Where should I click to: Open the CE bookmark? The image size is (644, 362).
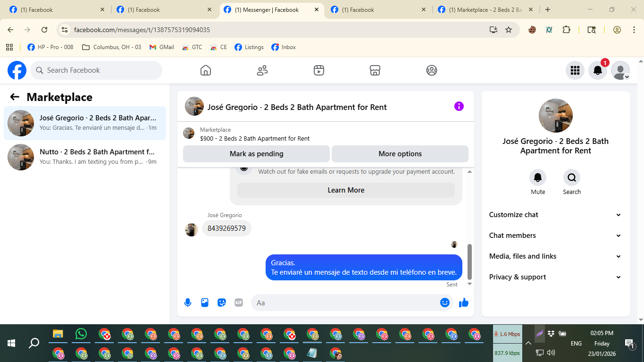(219, 47)
